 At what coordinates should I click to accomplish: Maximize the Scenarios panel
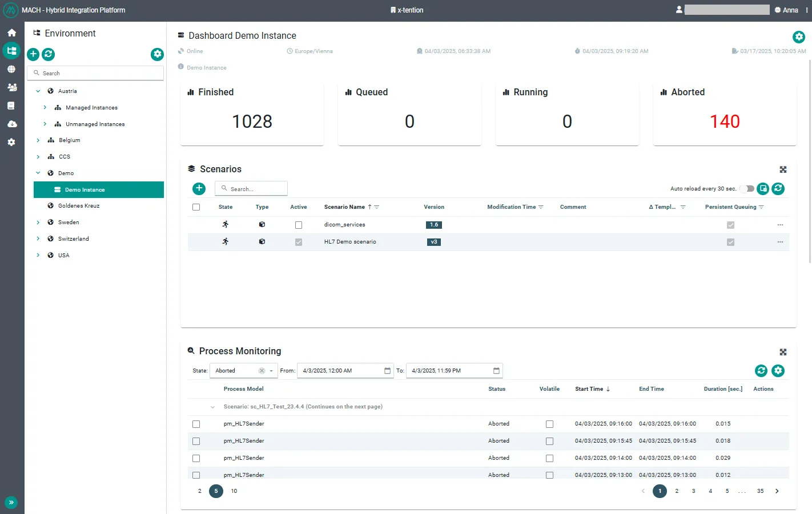click(x=783, y=169)
